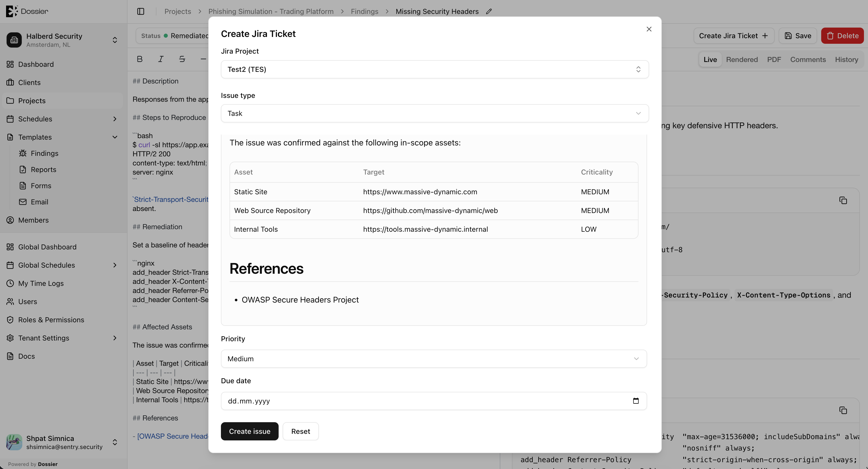Collapse the Templates section

tap(63, 137)
